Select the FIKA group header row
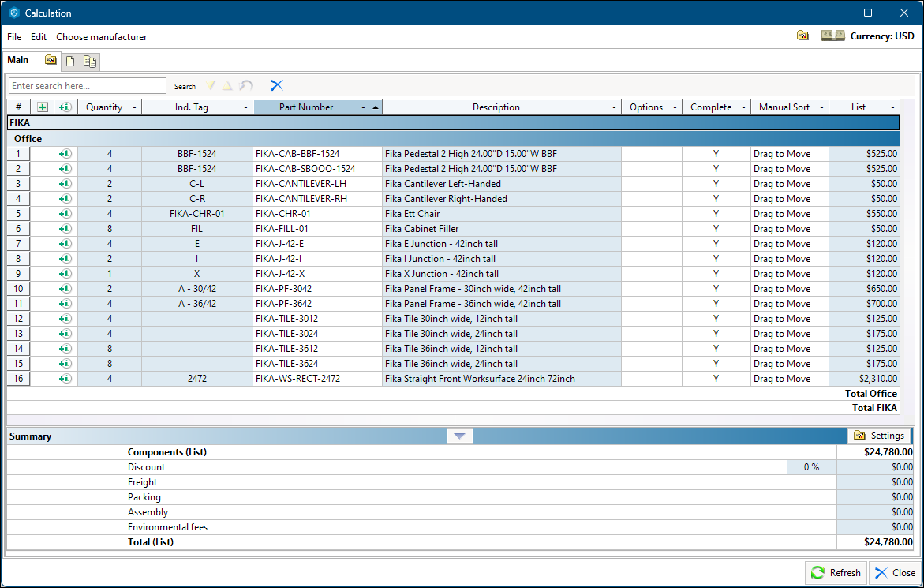This screenshot has height=588, width=924. click(x=453, y=123)
